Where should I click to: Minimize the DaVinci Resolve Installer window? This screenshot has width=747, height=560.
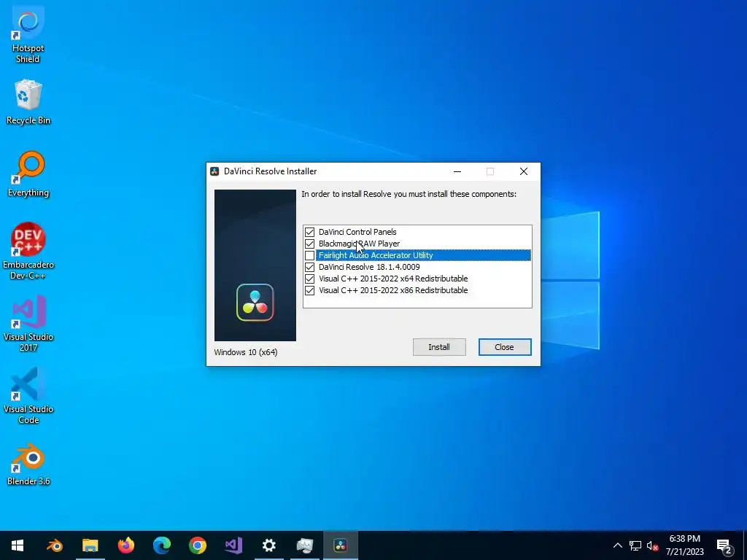(x=457, y=171)
